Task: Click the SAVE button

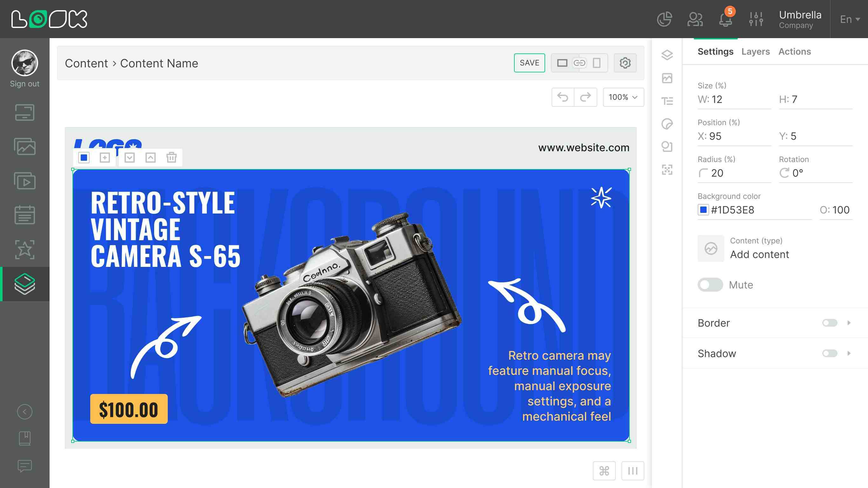Action: 529,63
